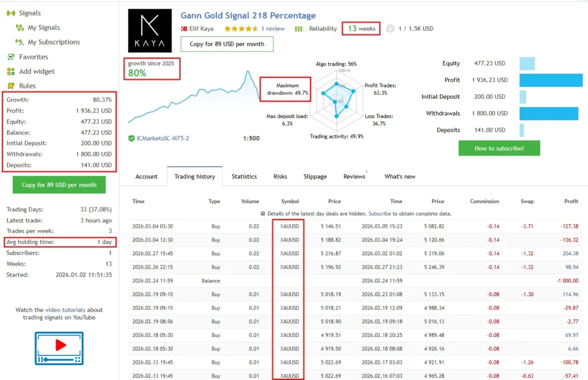Click the My Subscriptions icon
Viewport: 588px width, 380px height.
[x=20, y=42]
